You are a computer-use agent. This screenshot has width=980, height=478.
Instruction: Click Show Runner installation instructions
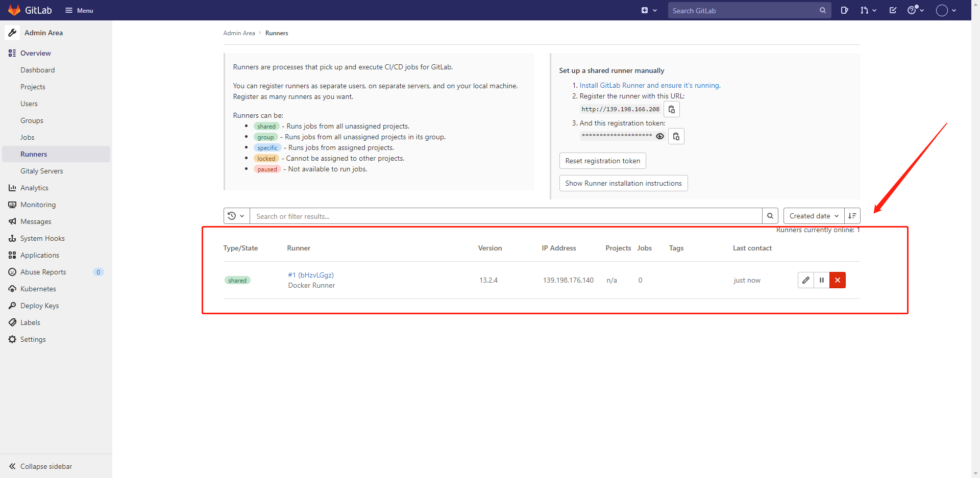point(623,183)
